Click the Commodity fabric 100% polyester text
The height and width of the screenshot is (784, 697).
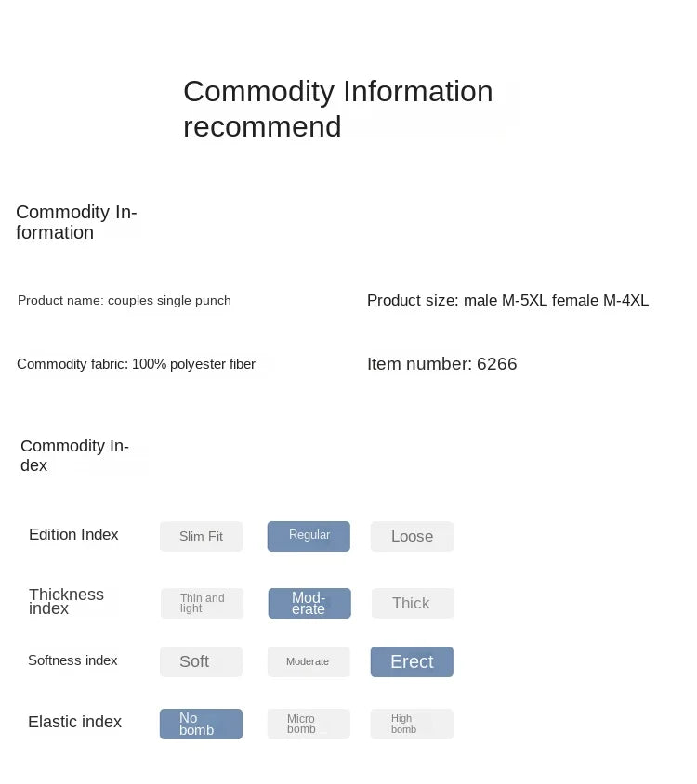136,364
